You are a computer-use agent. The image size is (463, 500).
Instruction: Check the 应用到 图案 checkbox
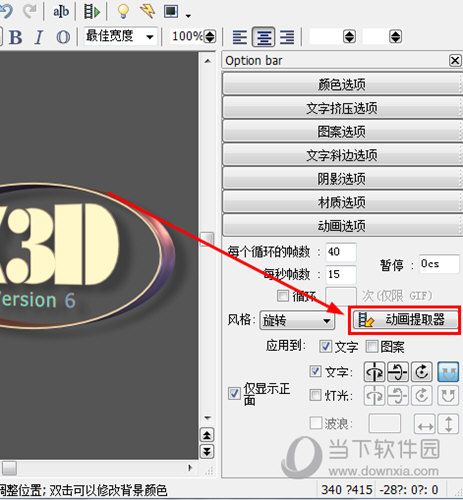(372, 346)
